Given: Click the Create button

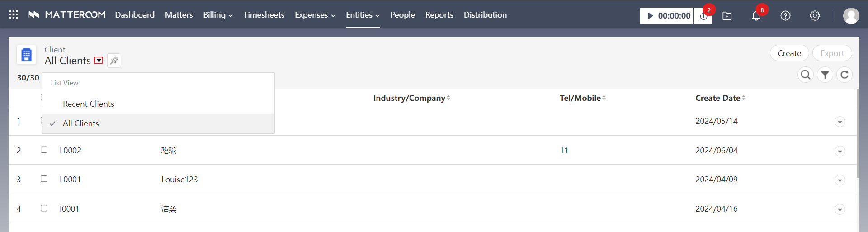Looking at the screenshot, I should (x=789, y=53).
